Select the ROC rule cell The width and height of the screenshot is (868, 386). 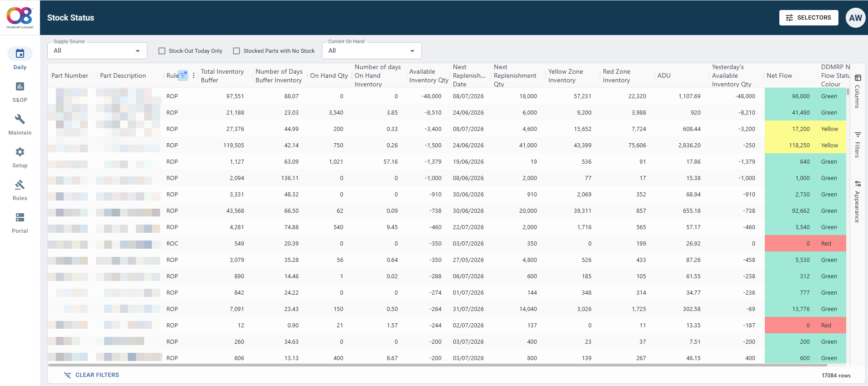point(172,243)
